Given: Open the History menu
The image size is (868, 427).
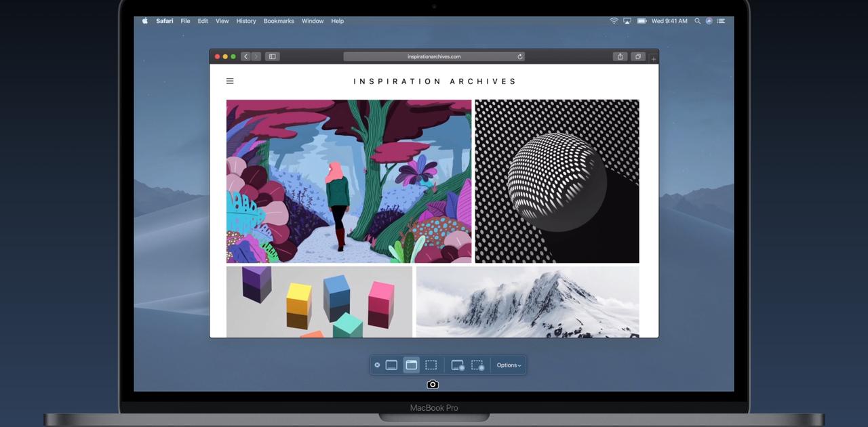Looking at the screenshot, I should point(245,21).
